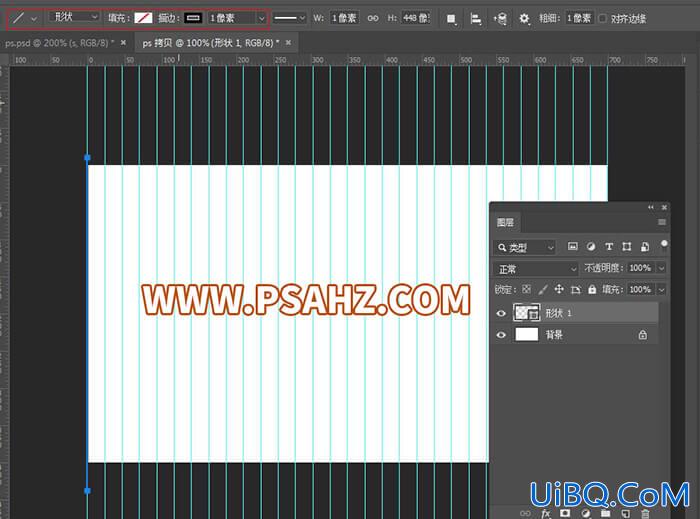Click the 填充 100% value in Layers panel
The height and width of the screenshot is (519, 700).
[x=640, y=290]
